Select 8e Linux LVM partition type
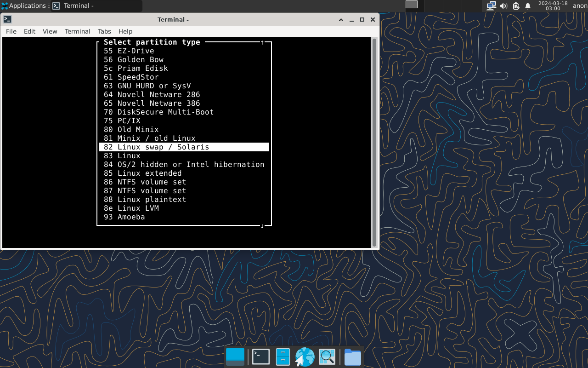 pyautogui.click(x=184, y=208)
